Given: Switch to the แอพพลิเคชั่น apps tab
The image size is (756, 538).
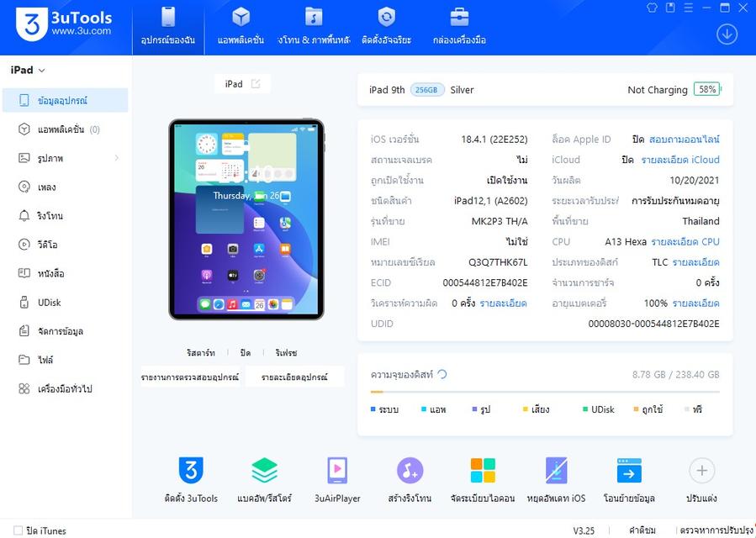Looking at the screenshot, I should click(241, 27).
